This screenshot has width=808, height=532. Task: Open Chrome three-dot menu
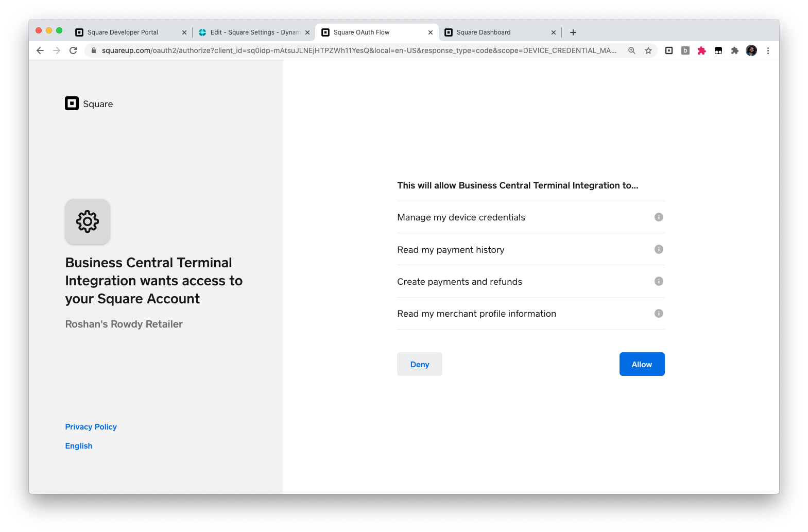tap(768, 50)
